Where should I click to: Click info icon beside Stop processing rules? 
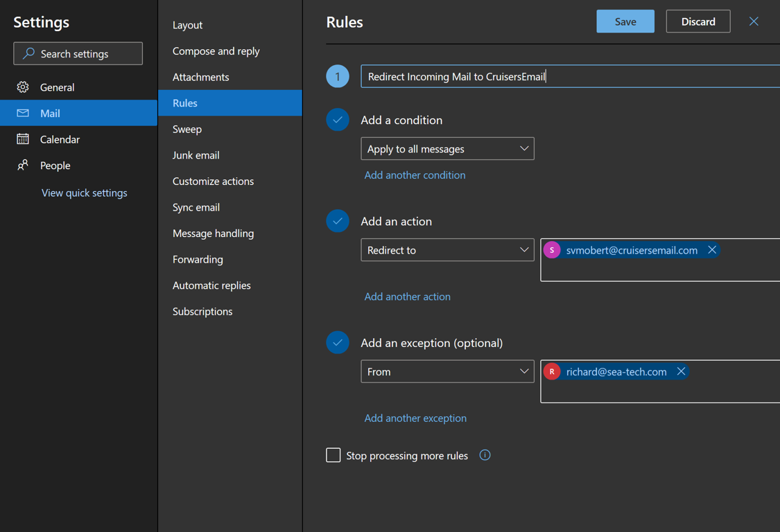coord(485,455)
